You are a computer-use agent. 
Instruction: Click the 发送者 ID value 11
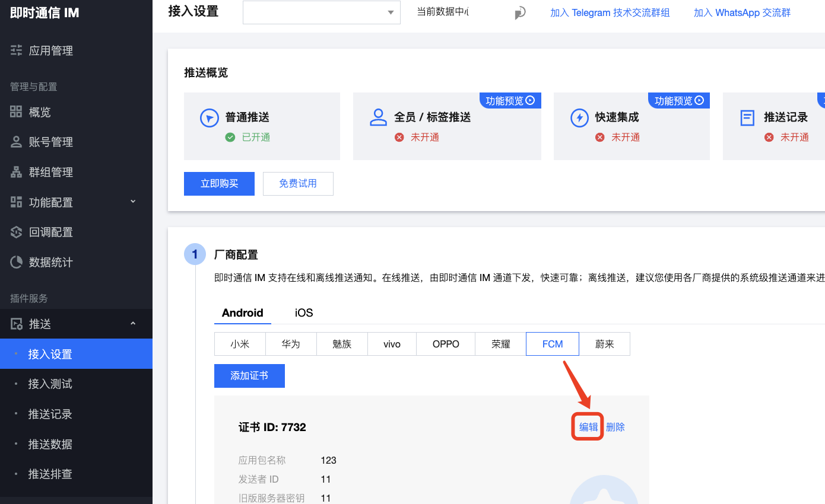(x=326, y=479)
